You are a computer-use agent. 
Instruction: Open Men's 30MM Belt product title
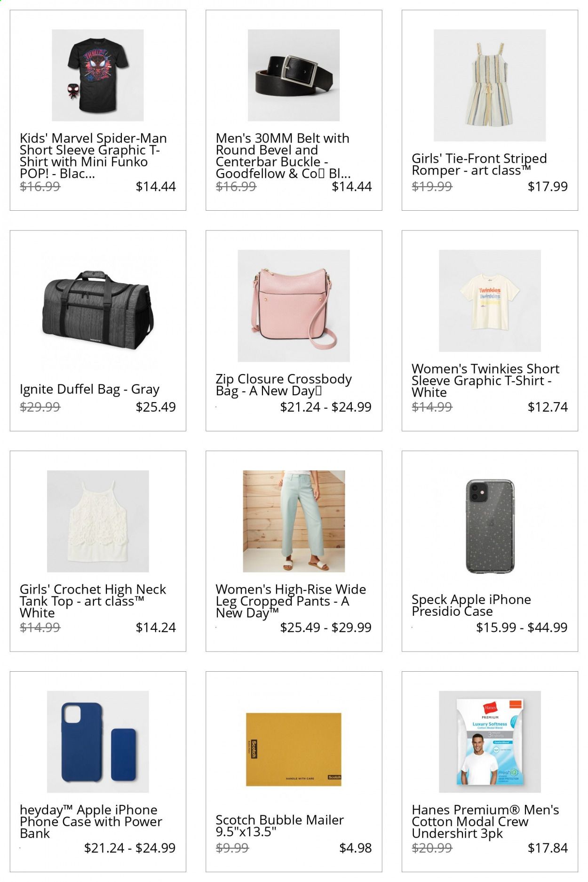(x=283, y=156)
